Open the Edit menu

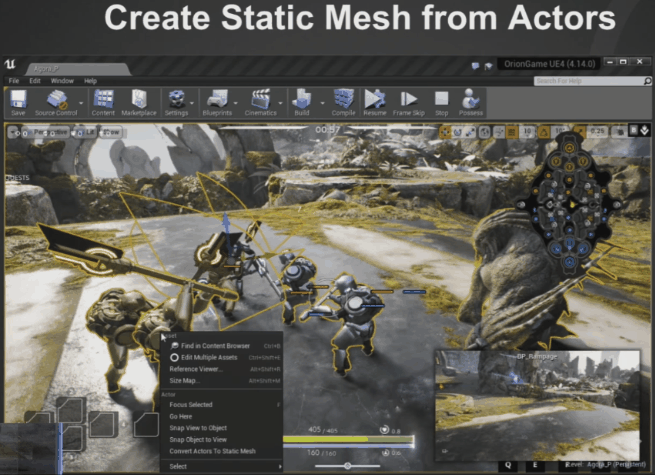click(35, 81)
